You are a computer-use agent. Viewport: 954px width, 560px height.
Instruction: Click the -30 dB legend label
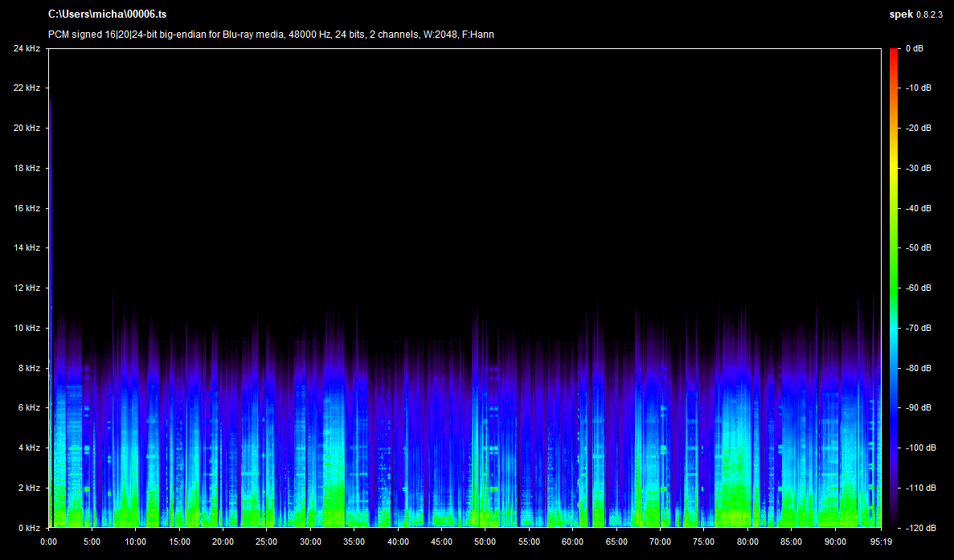coord(917,168)
